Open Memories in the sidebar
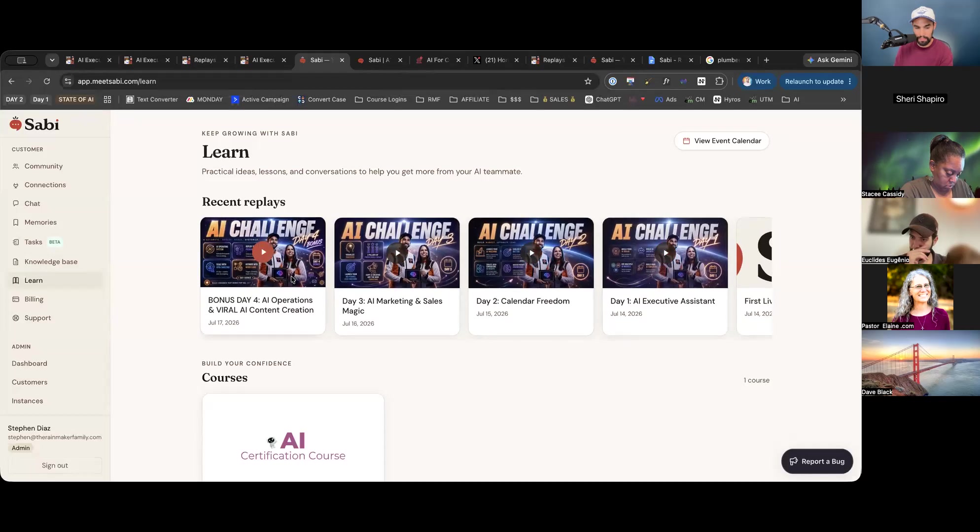 55,222
